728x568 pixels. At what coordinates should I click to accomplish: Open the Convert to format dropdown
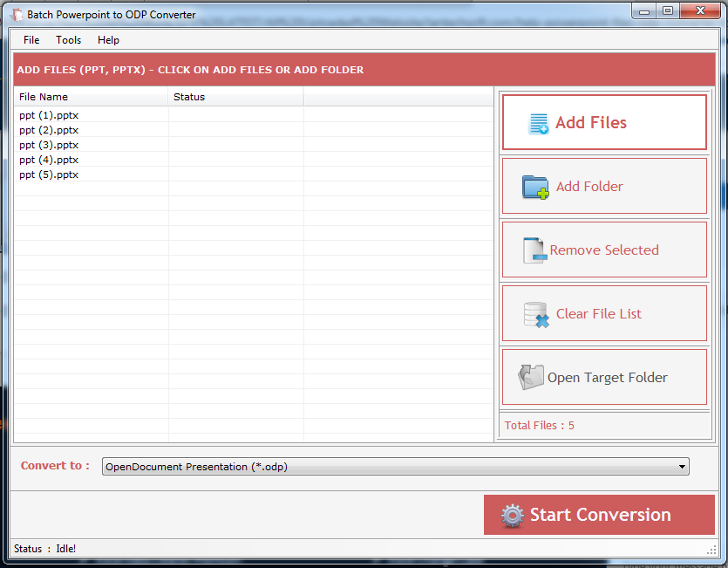pyautogui.click(x=396, y=466)
